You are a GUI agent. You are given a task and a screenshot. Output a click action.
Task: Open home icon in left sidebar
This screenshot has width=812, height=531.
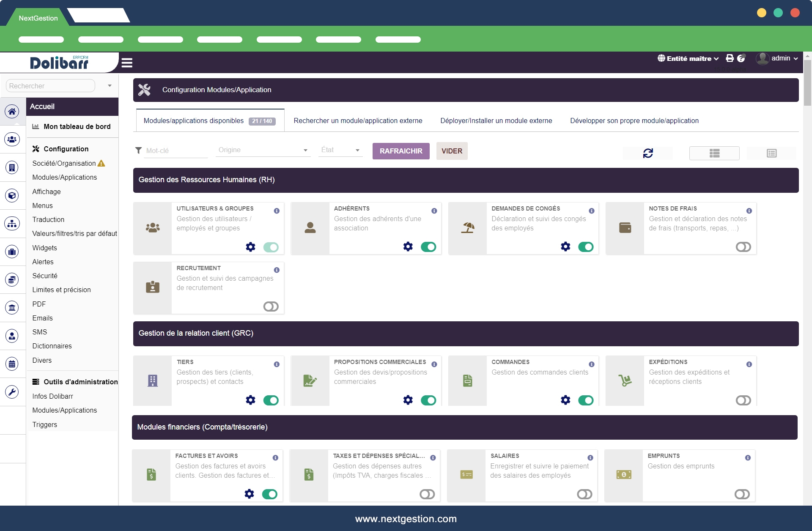pyautogui.click(x=12, y=112)
